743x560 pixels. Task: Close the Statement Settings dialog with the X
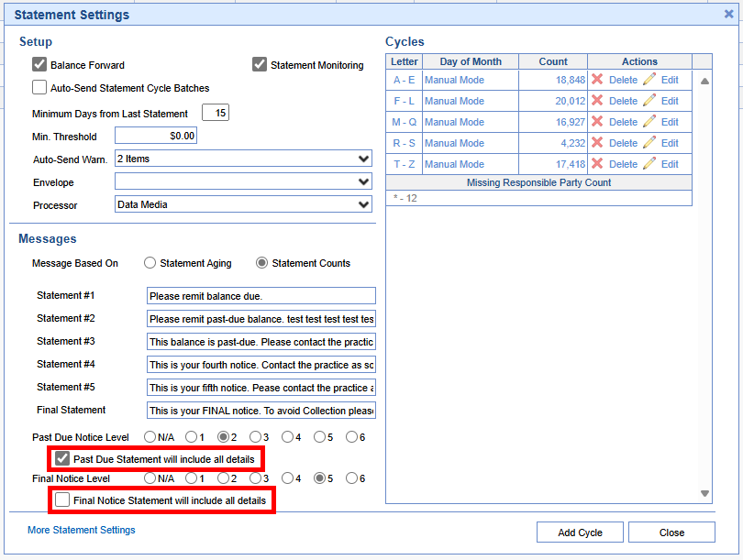point(729,14)
